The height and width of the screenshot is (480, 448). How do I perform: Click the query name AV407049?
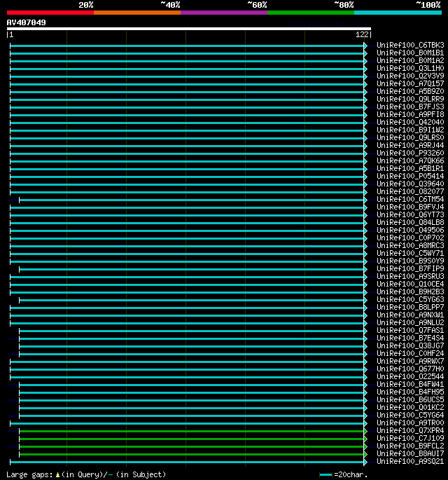[27, 22]
